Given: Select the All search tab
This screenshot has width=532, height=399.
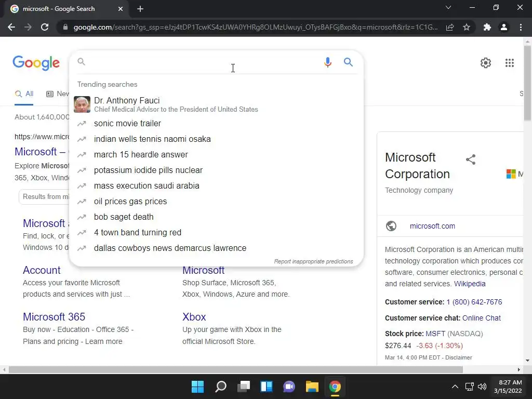Looking at the screenshot, I should pyautogui.click(x=24, y=94).
